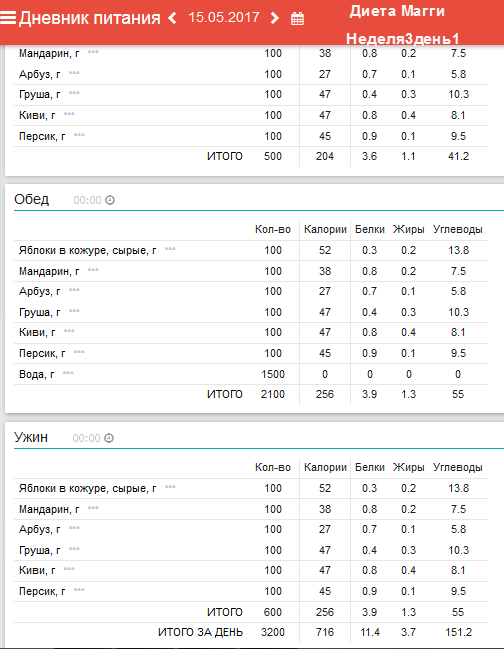The image size is (504, 649).
Task: Open options dots for Киви in Ужин
Action: click(69, 569)
